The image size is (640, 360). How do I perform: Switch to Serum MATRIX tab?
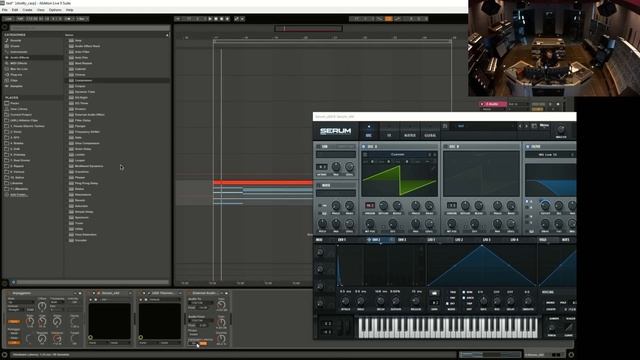tap(409, 135)
